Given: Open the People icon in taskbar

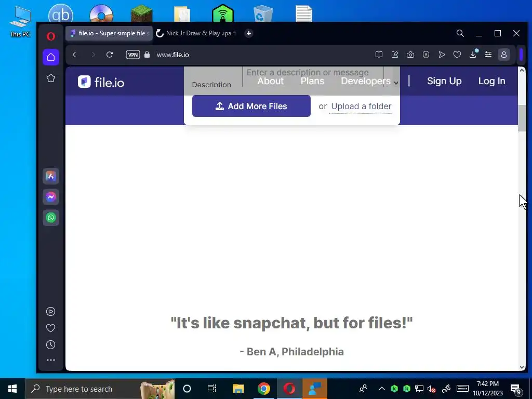Looking at the screenshot, I should click(x=363, y=389).
